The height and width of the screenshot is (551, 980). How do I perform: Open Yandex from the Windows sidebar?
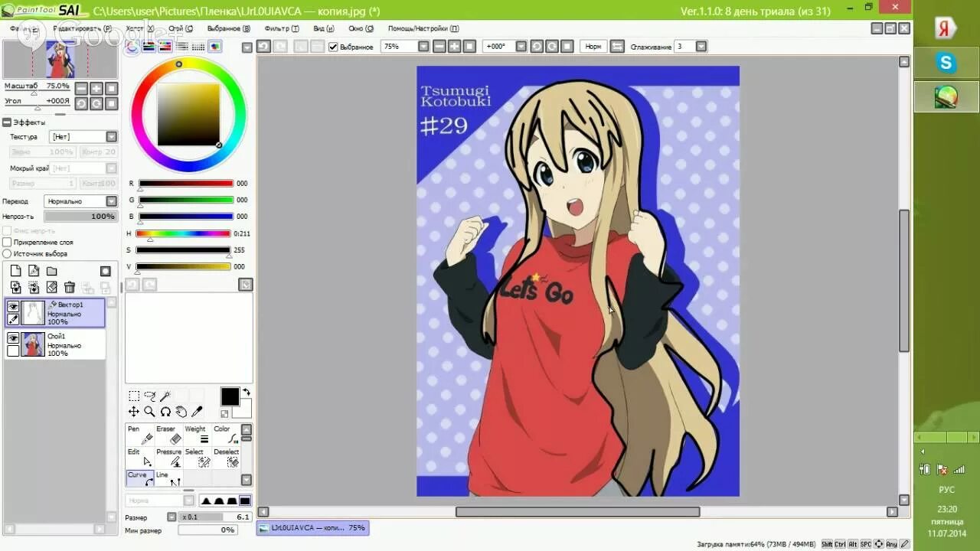click(946, 29)
